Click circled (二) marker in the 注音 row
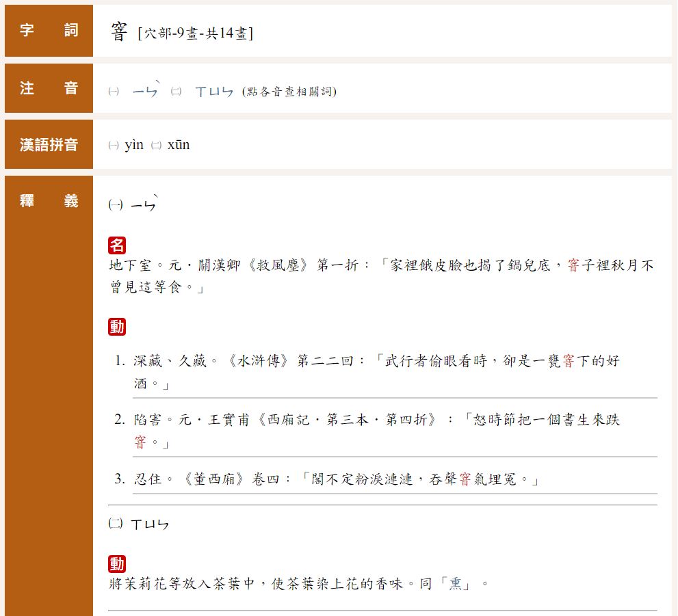The height and width of the screenshot is (616, 678). pyautogui.click(x=176, y=92)
